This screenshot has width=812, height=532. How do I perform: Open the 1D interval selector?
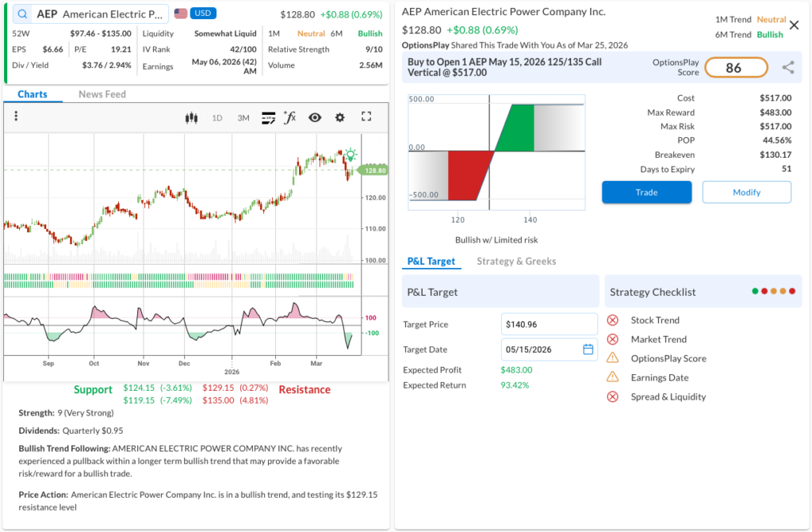(217, 118)
